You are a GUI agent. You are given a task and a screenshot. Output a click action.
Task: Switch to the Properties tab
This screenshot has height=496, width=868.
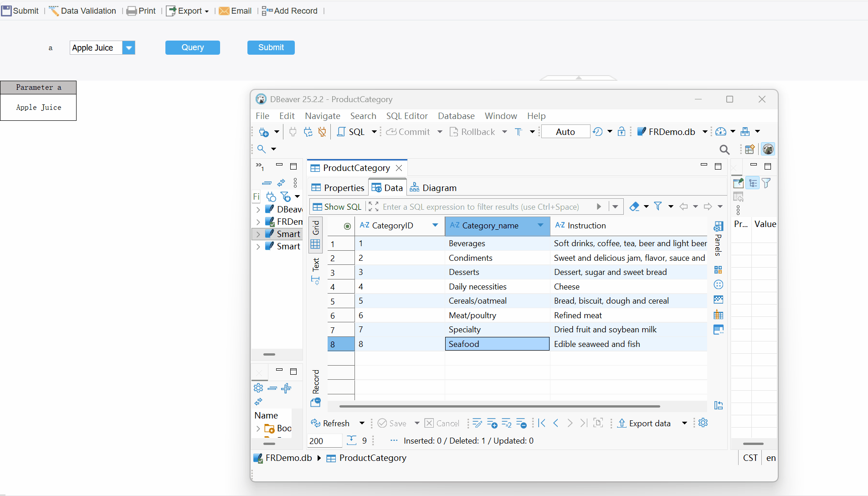tap(338, 188)
